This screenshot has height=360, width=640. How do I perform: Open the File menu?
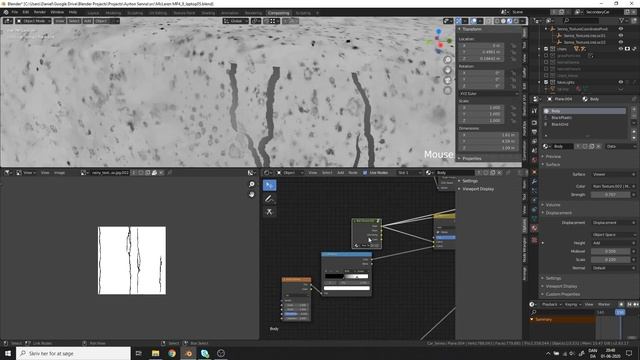(x=15, y=12)
